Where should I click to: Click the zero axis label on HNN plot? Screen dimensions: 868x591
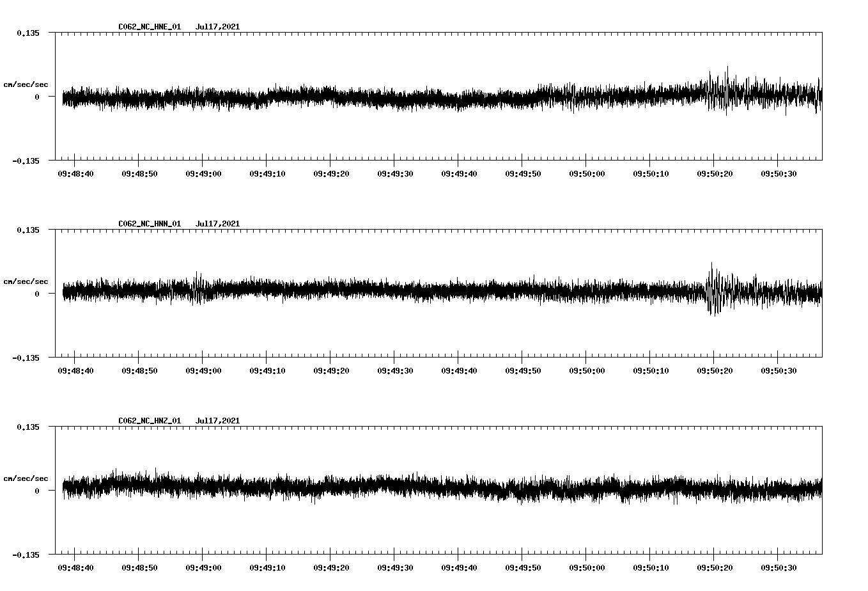click(37, 294)
